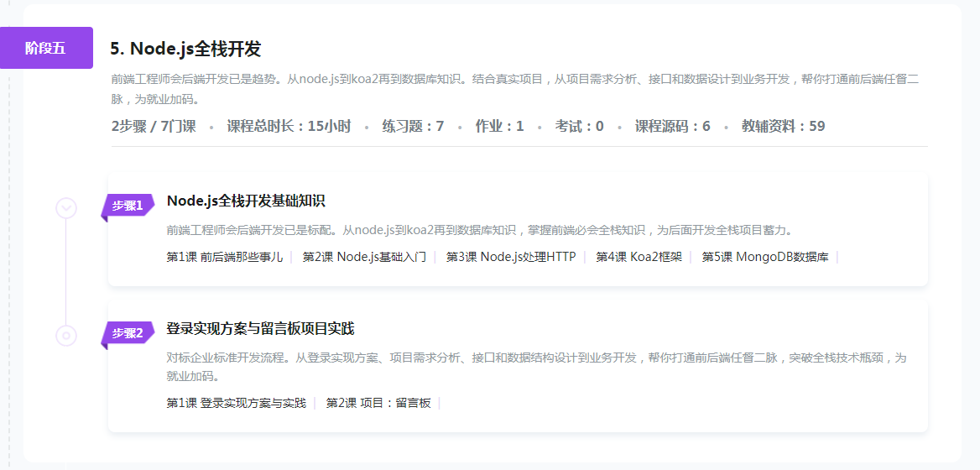Viewport: 980px width, 470px height.
Task: Open lesson 第3课 Node.js处理HTTP
Action: click(x=511, y=257)
